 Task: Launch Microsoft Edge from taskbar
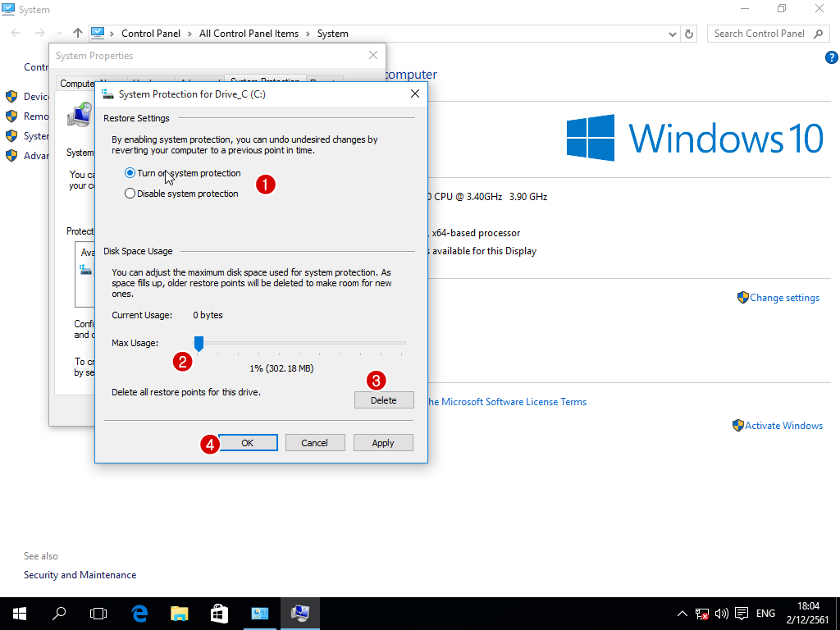pos(139,614)
